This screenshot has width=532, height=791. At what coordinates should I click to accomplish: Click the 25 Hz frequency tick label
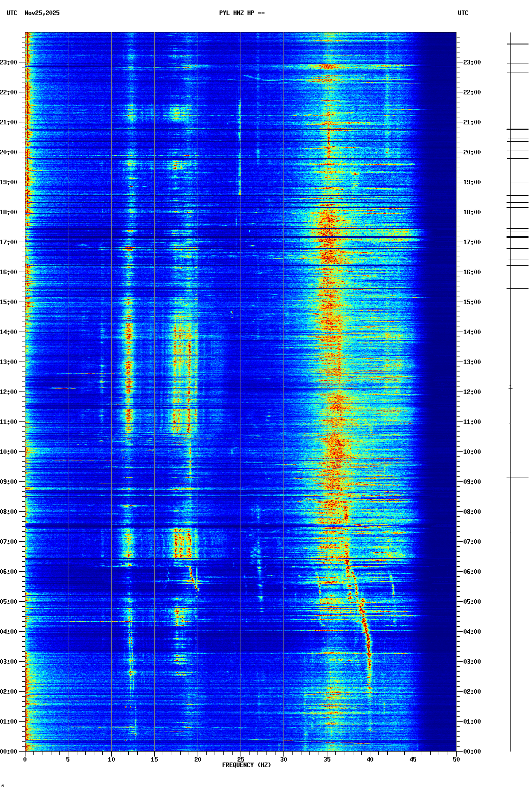tap(241, 760)
